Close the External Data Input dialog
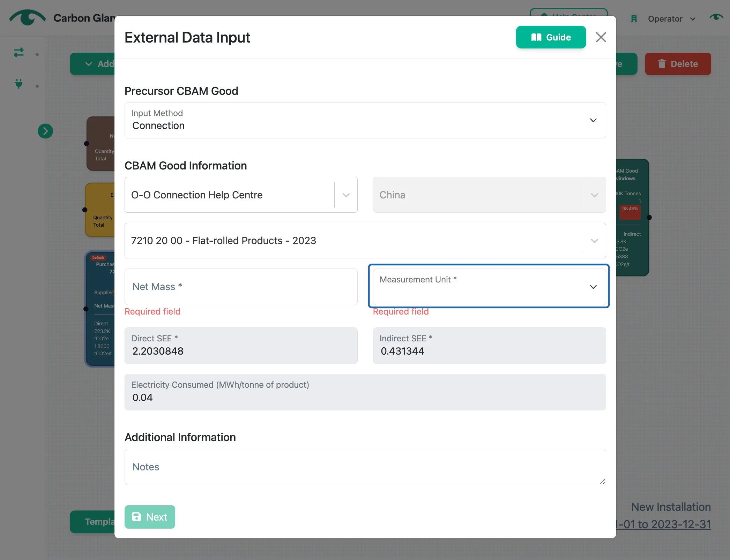This screenshot has height=560, width=730. coord(601,37)
